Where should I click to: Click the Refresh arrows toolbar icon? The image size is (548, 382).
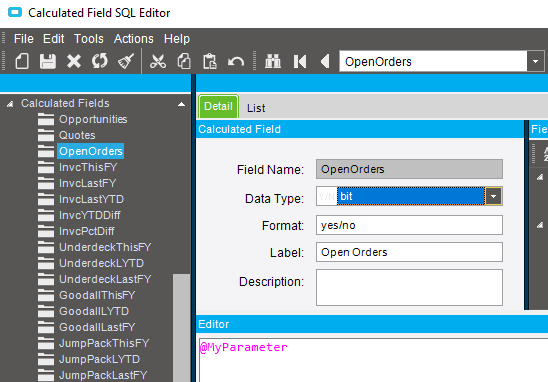[100, 62]
